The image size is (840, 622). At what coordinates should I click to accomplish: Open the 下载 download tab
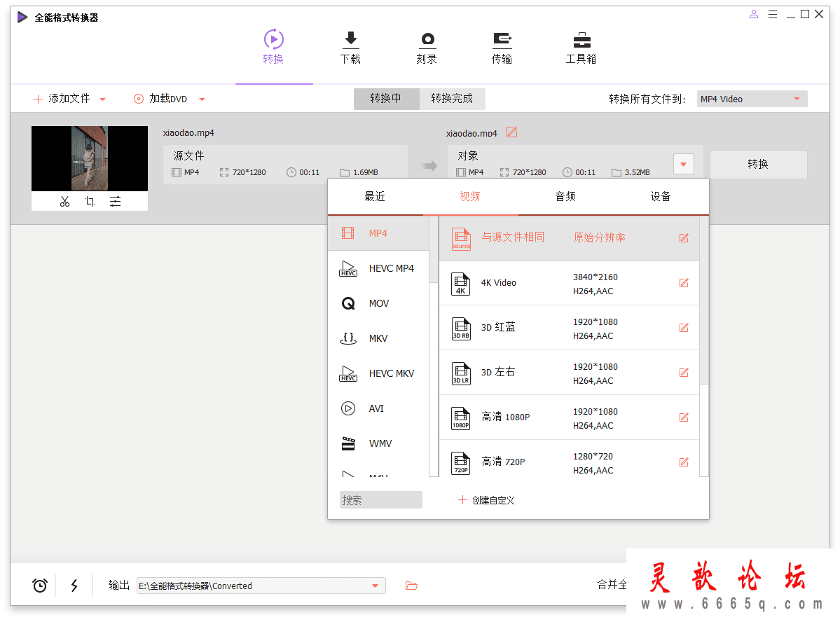[350, 47]
